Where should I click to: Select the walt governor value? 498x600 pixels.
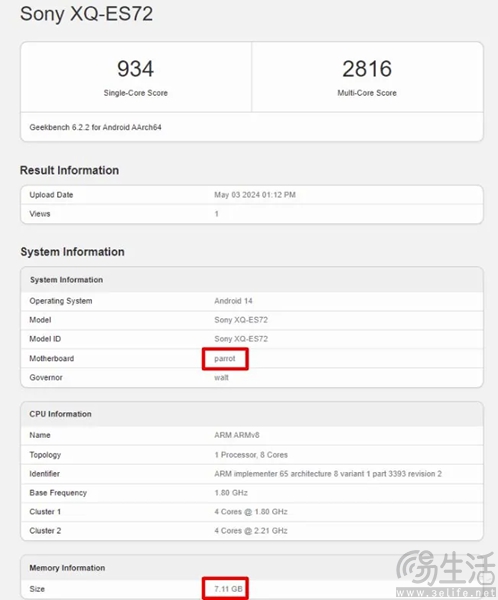tap(222, 378)
